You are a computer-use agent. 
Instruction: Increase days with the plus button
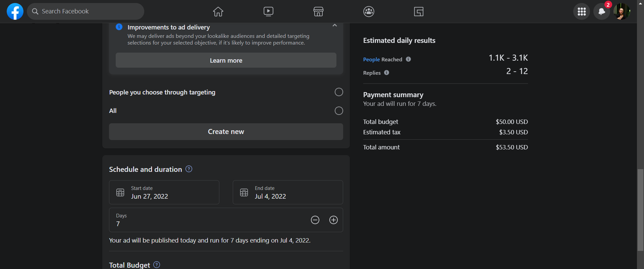(333, 220)
